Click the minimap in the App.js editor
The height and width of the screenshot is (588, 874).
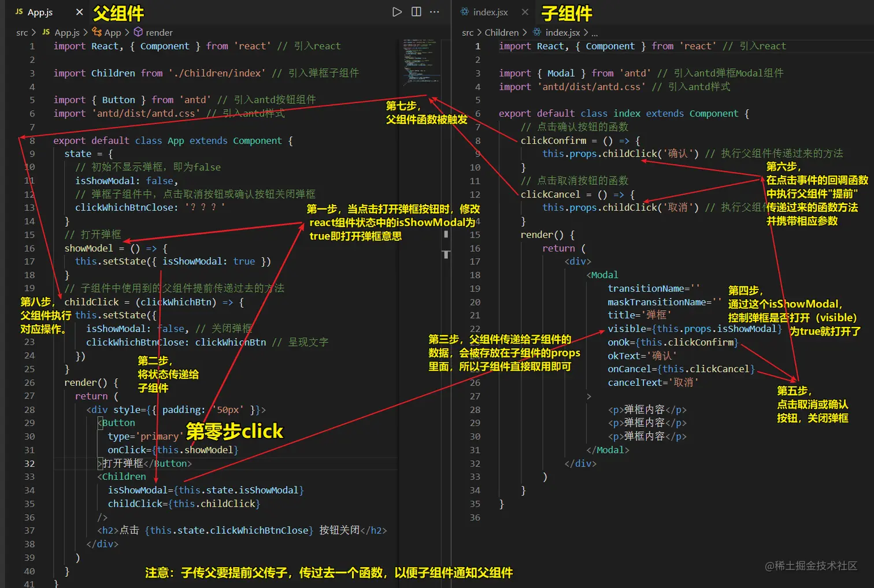420,64
